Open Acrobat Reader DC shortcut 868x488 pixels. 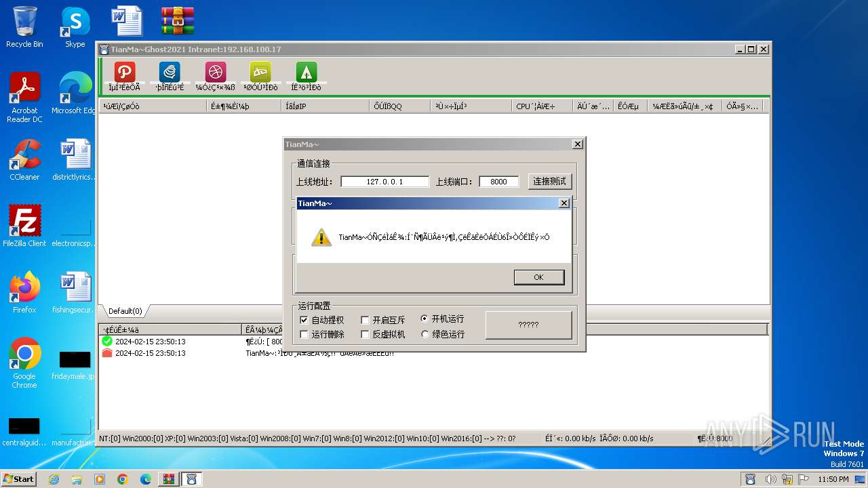point(24,98)
